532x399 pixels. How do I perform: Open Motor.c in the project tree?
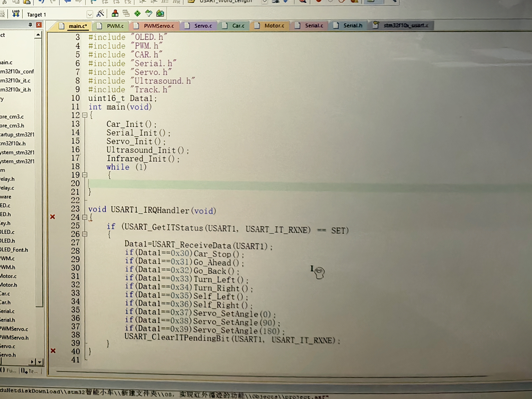click(x=8, y=276)
